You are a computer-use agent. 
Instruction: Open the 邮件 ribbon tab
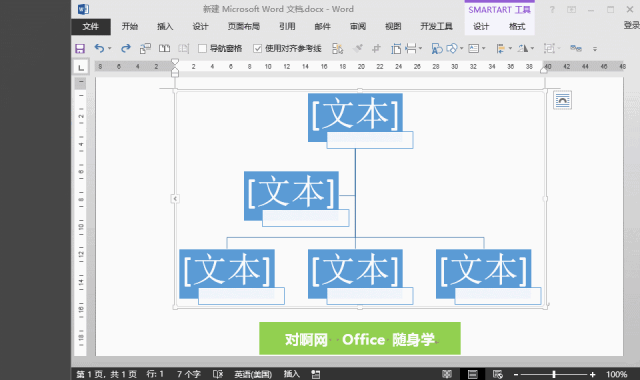pyautogui.click(x=322, y=27)
